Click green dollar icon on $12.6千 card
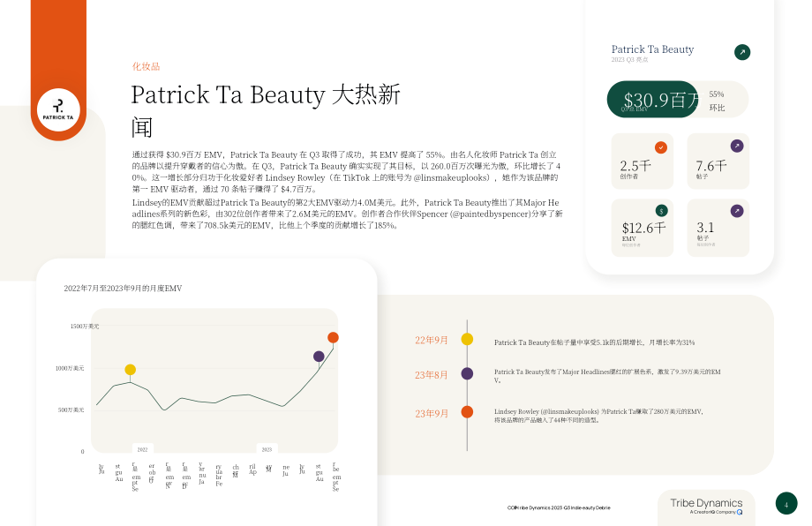 (661, 211)
